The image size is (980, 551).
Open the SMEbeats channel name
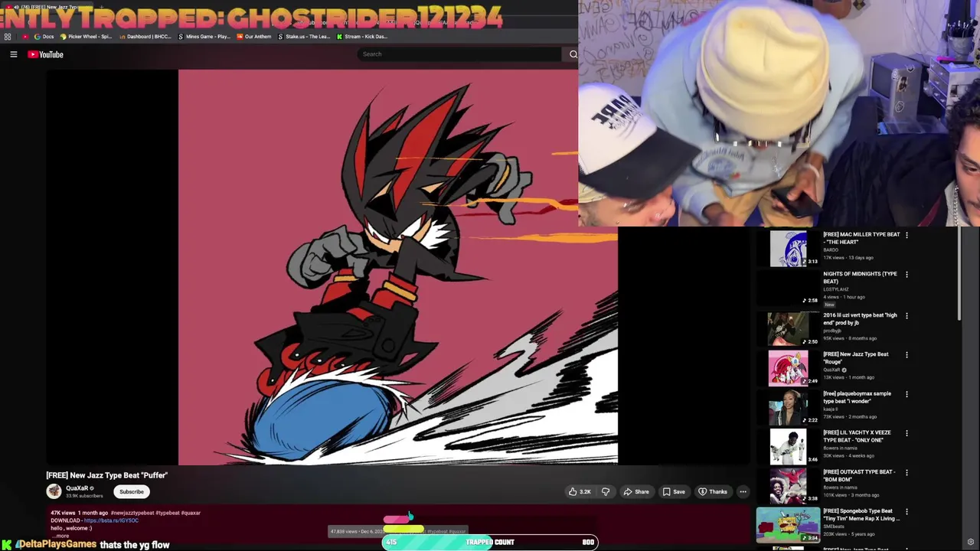click(x=835, y=526)
